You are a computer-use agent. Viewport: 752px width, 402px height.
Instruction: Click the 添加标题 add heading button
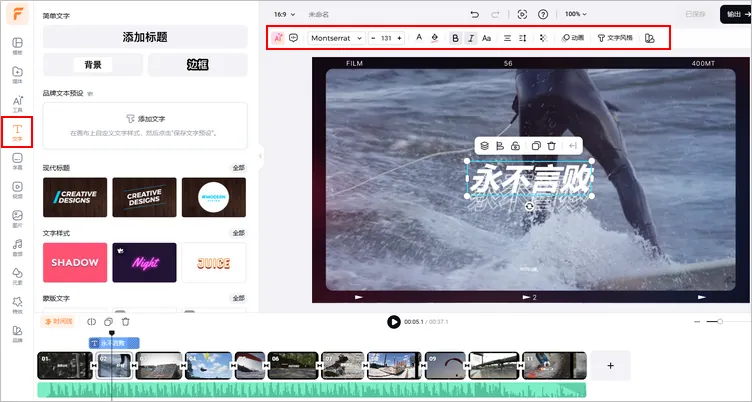(145, 37)
